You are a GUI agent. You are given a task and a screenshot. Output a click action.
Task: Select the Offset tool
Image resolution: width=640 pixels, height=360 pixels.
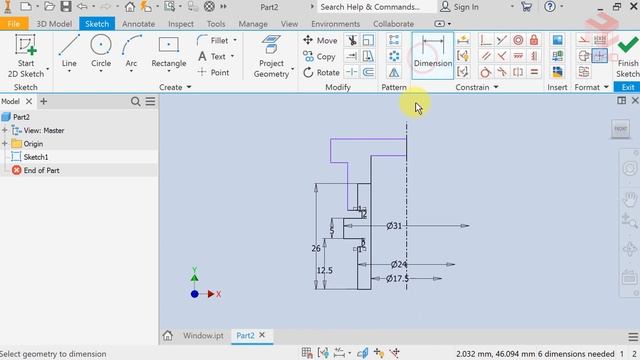368,73
